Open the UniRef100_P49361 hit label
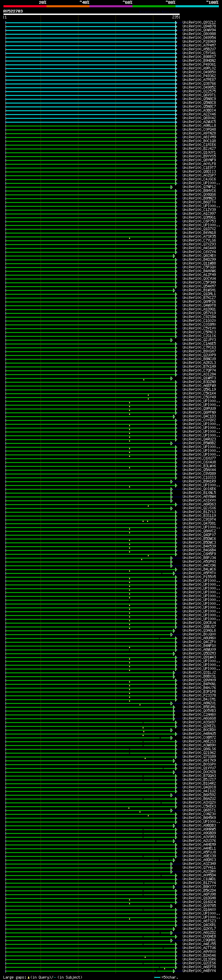 [199, 65]
